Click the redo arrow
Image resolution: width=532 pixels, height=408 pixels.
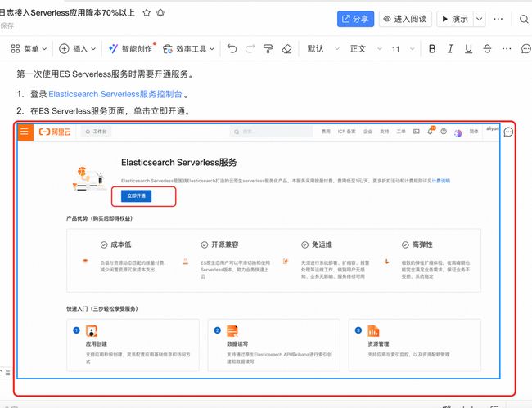[x=250, y=49]
